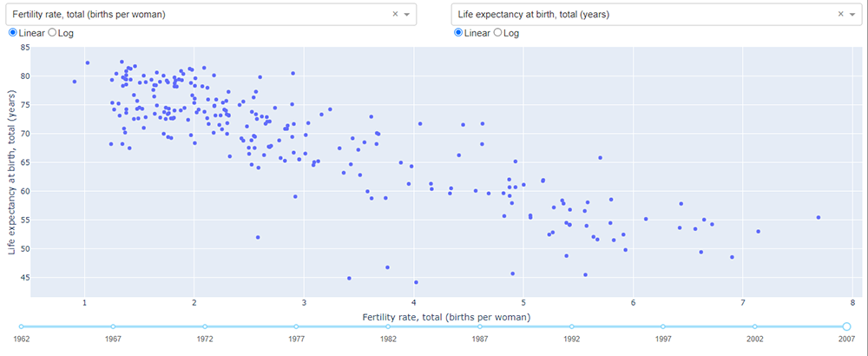868x356 pixels.
Task: Select Linear scale under Life expectancy dropdown
Action: (457, 33)
